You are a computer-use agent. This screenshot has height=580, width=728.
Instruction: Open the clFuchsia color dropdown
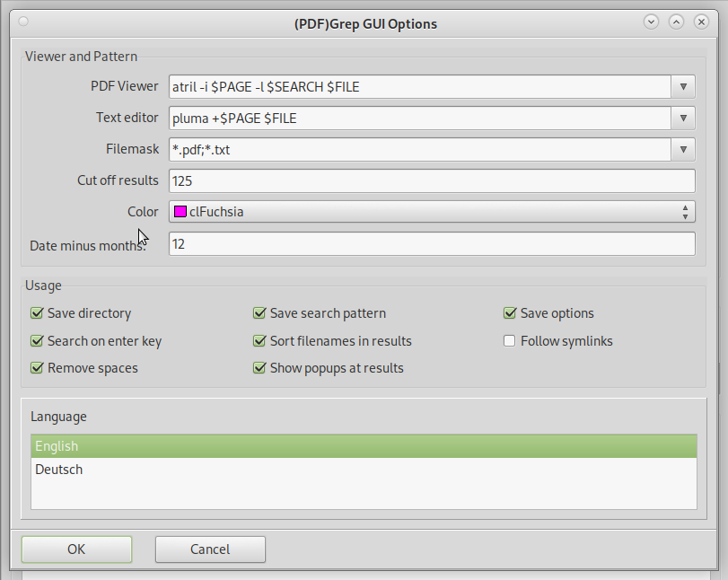coord(432,213)
